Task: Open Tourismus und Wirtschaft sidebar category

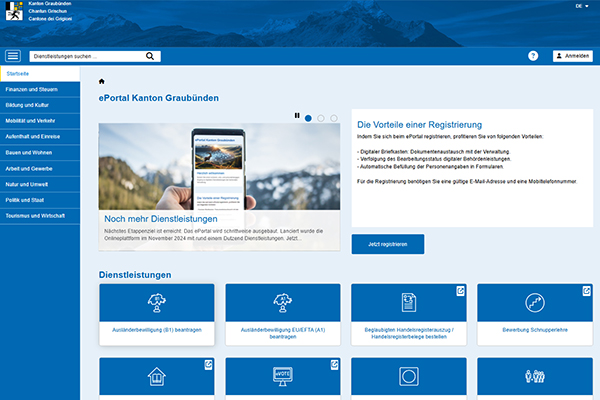Action: click(39, 215)
